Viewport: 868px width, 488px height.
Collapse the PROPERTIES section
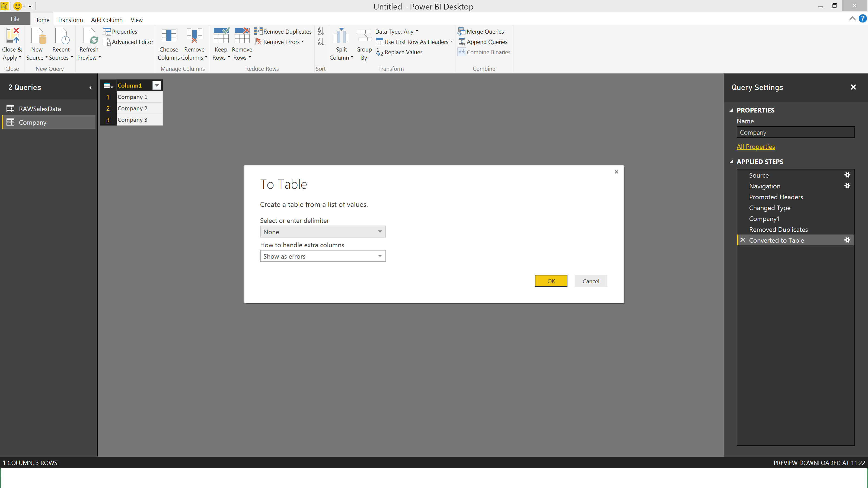click(x=732, y=110)
